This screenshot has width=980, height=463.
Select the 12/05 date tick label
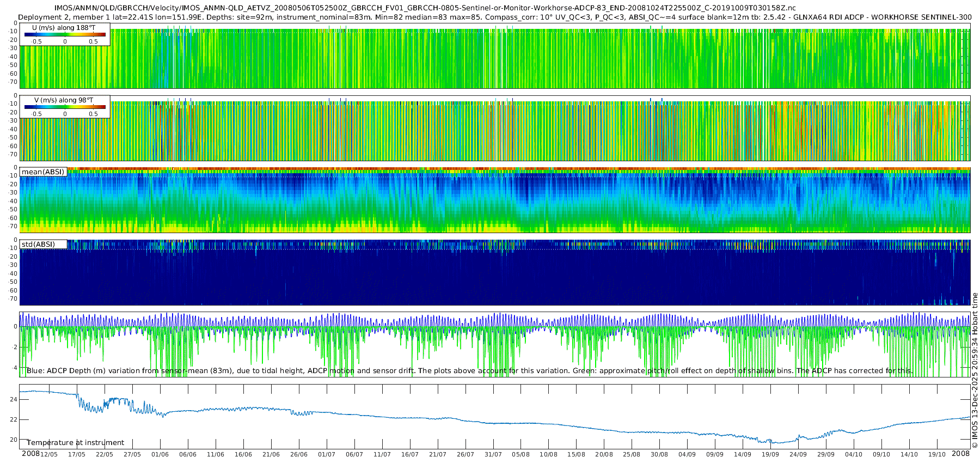pyautogui.click(x=48, y=455)
